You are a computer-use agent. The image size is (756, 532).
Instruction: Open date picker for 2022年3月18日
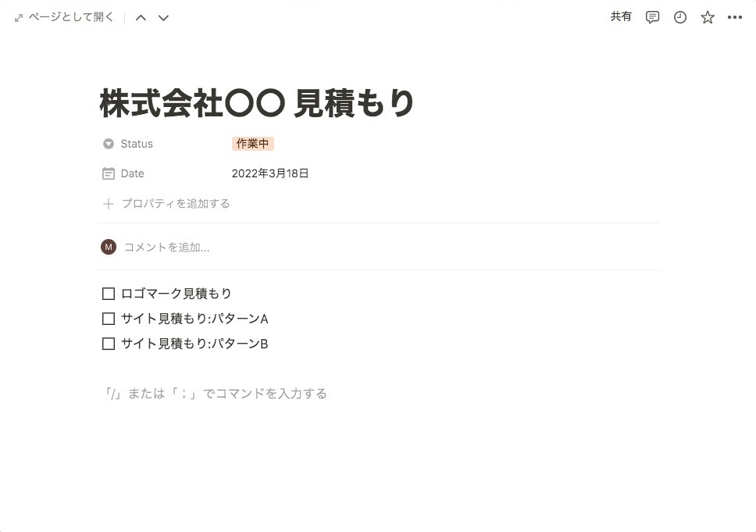(270, 173)
